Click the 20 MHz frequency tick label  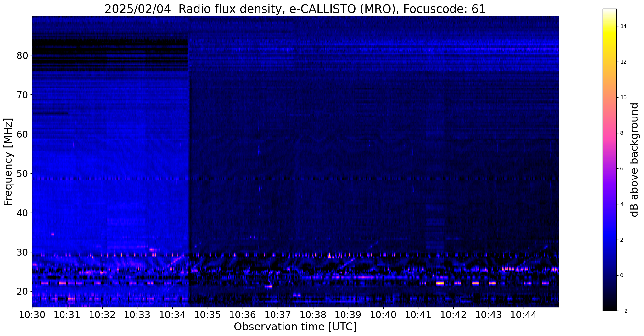22,292
